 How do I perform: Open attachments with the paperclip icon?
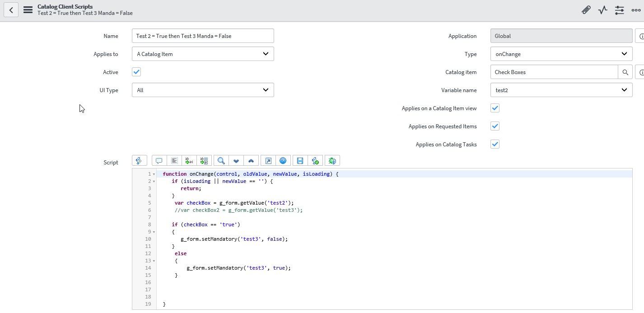[586, 10]
